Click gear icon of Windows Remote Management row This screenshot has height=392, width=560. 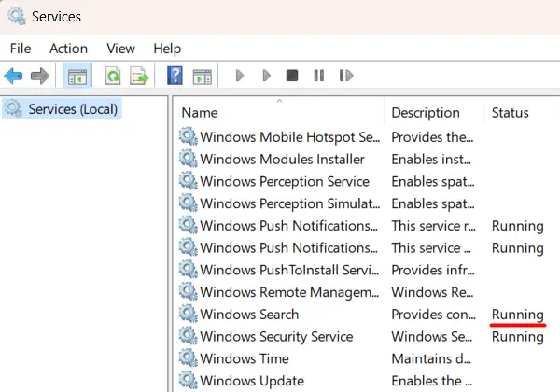188,292
